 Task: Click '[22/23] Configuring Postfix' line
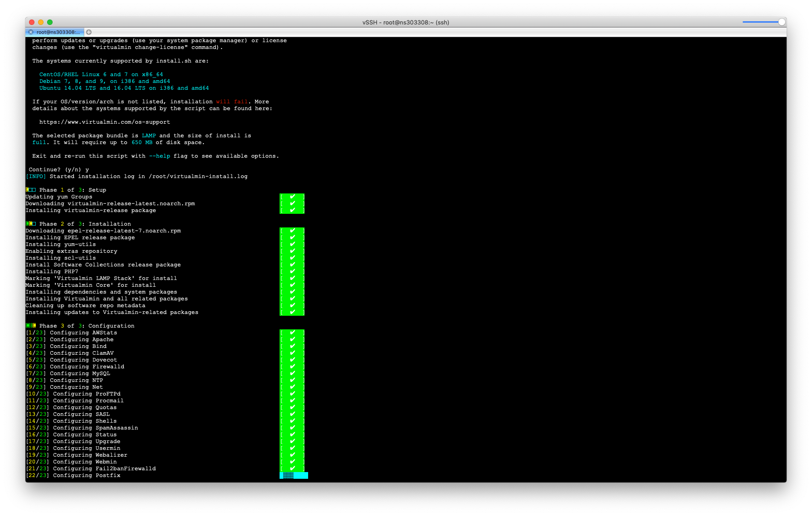(73, 475)
